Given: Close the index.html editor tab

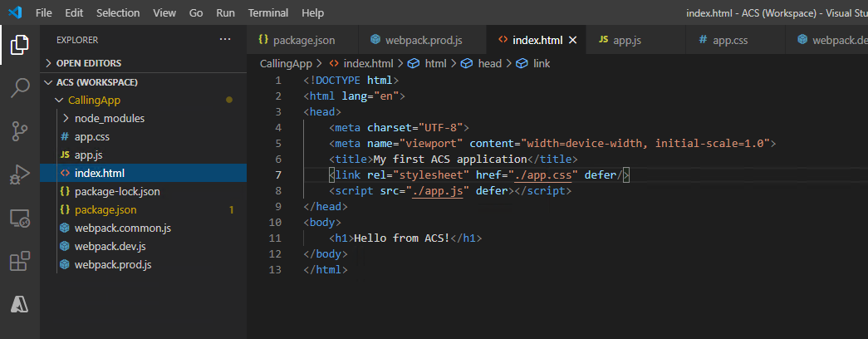Looking at the screenshot, I should coord(572,40).
